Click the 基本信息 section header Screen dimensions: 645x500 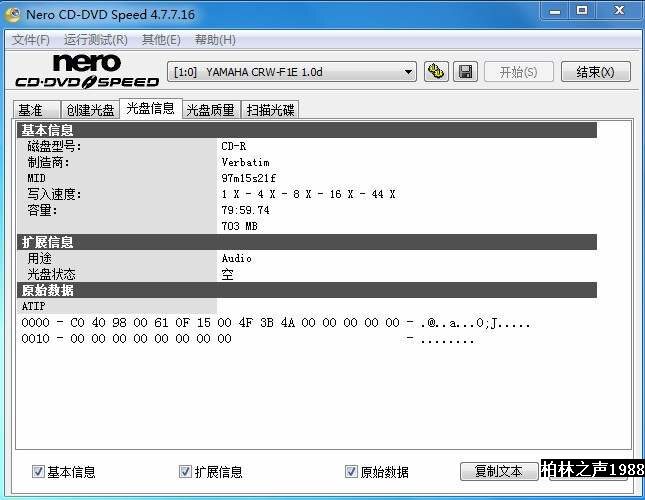[307, 130]
